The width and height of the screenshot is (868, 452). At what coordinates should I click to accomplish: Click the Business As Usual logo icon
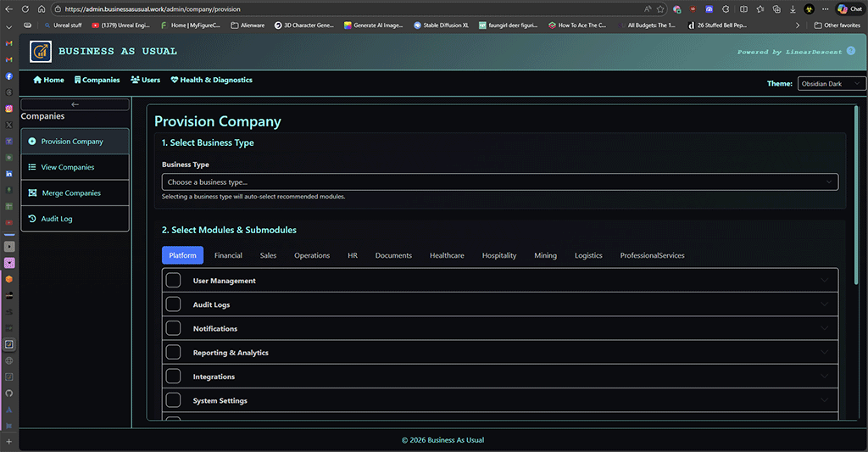pyautogui.click(x=40, y=52)
